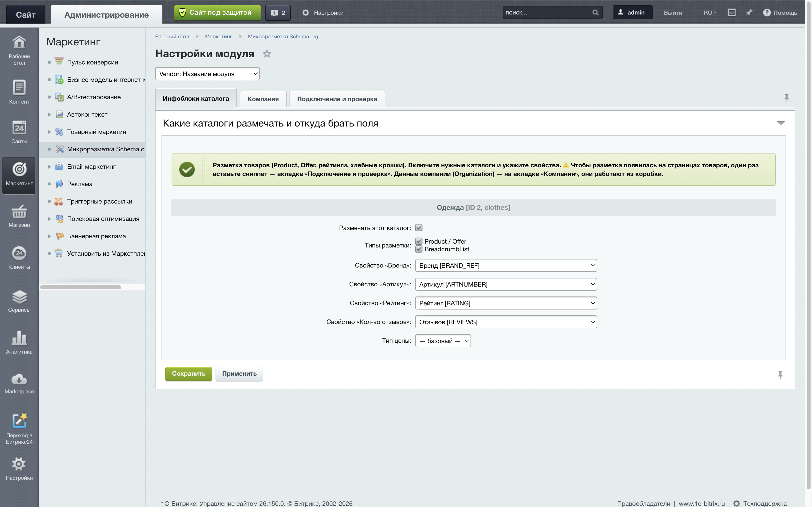Image resolution: width=812 pixels, height=507 pixels.
Task: Expand the Товарный маркетинг tree item
Action: click(49, 132)
